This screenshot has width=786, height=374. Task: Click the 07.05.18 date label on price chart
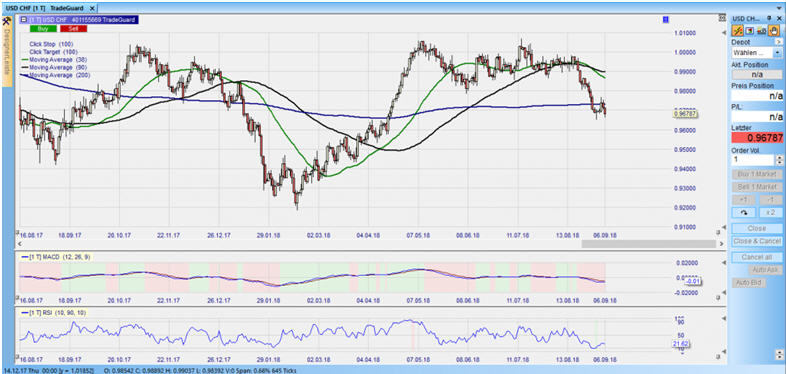419,235
